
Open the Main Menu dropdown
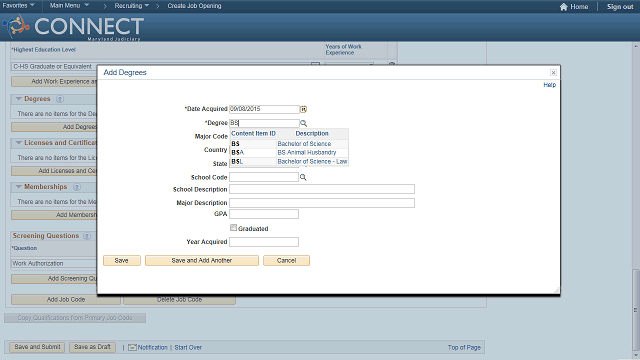coord(69,5)
